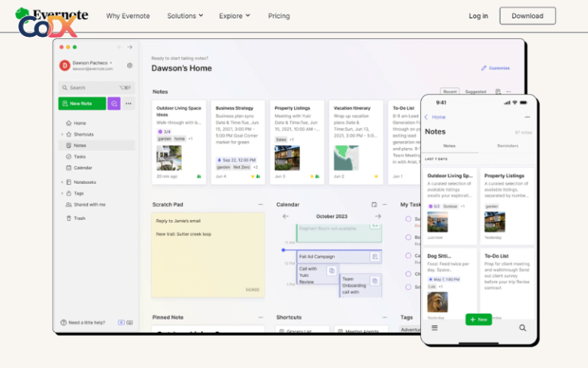Expand the Tags section in sidebar
The height and width of the screenshot is (368, 588).
62,194
